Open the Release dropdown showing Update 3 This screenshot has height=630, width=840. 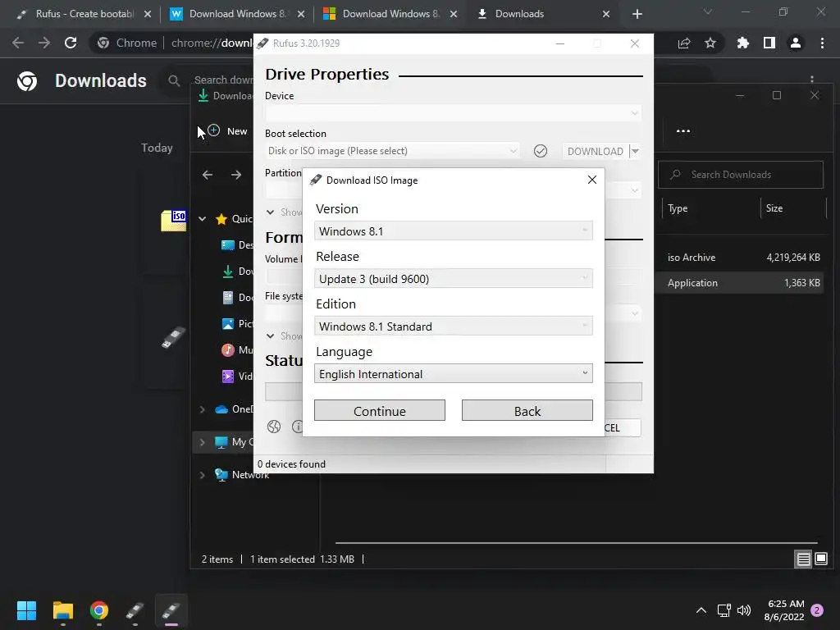pyautogui.click(x=453, y=279)
